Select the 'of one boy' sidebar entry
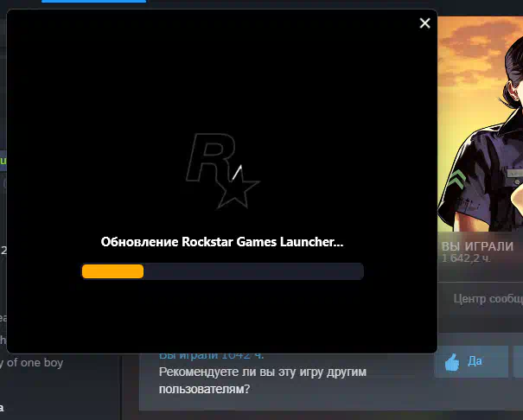Viewport: 523px width, 420px height. [x=32, y=363]
